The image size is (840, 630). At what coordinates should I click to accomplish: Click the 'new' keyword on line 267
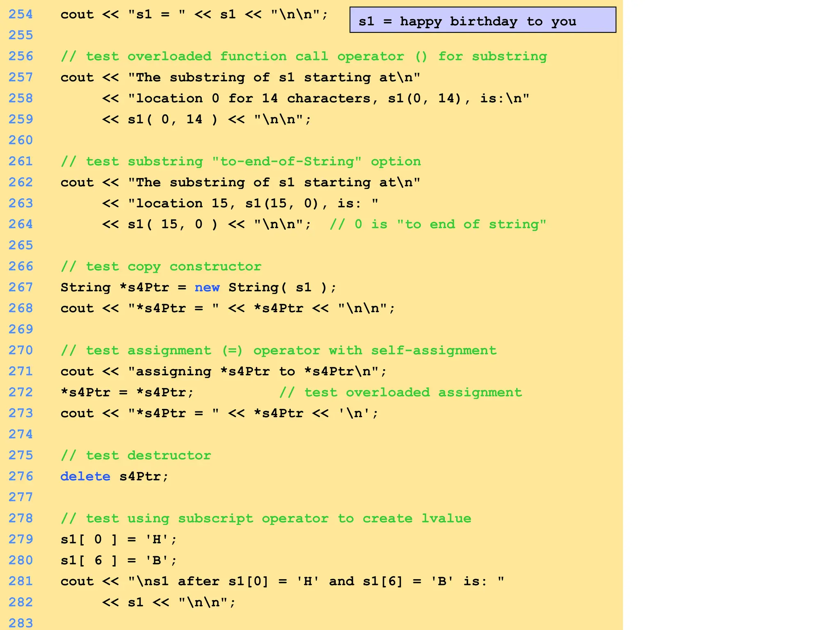[207, 288]
